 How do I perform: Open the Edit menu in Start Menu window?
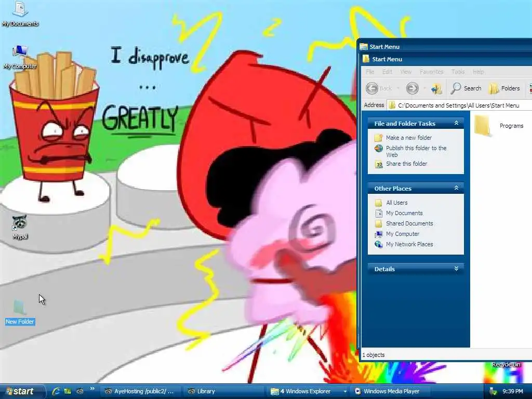coord(387,72)
